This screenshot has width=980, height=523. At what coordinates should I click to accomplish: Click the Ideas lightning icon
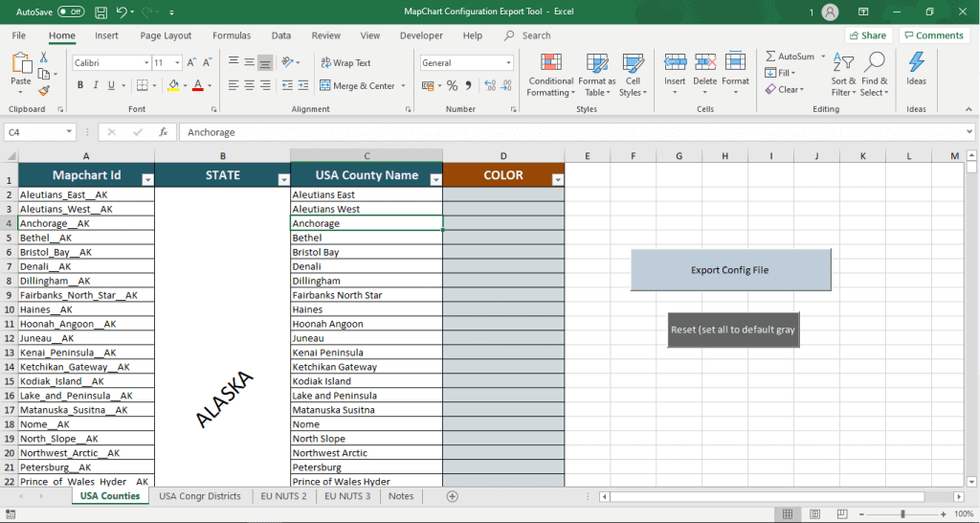tap(916, 62)
